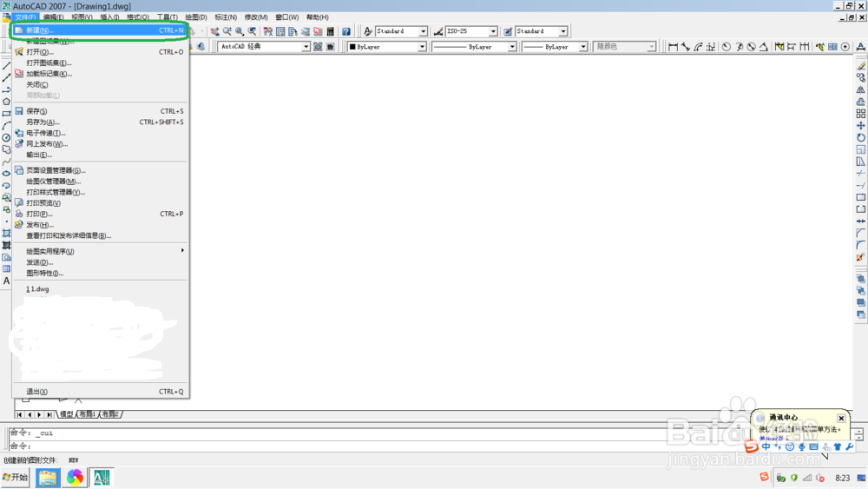Choose 页面设置管理器(G) menu entry

coord(100,170)
